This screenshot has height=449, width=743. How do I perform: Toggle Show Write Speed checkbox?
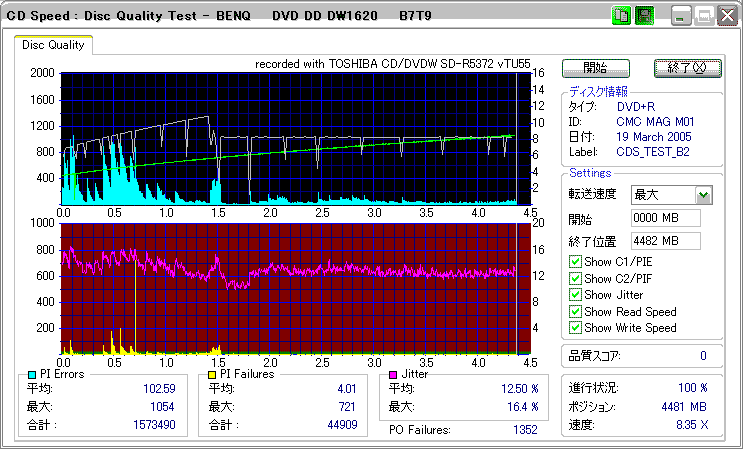pyautogui.click(x=575, y=328)
